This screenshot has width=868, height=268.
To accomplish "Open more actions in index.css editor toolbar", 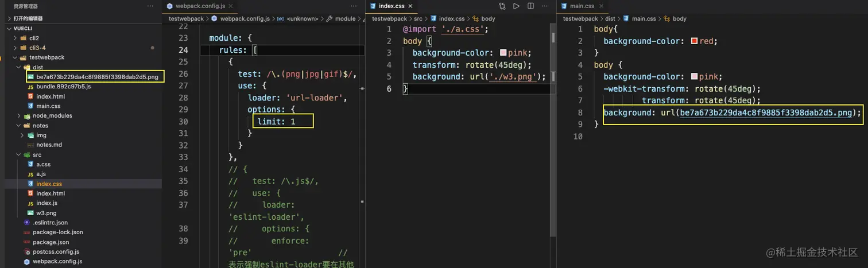I will [x=545, y=6].
